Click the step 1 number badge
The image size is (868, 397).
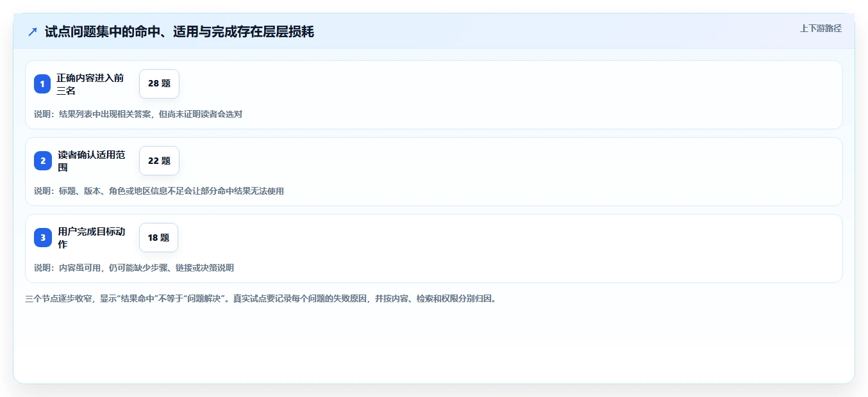[42, 84]
